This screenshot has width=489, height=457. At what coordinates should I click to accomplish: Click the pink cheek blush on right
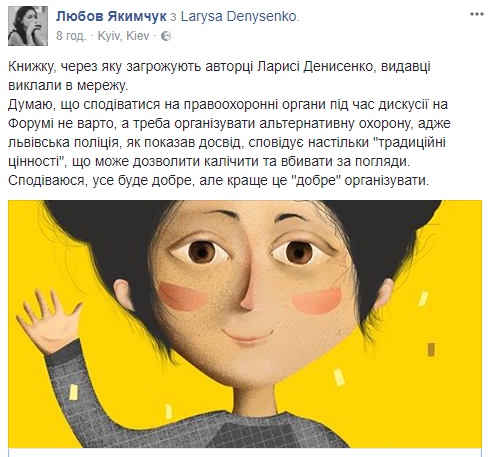click(x=317, y=301)
